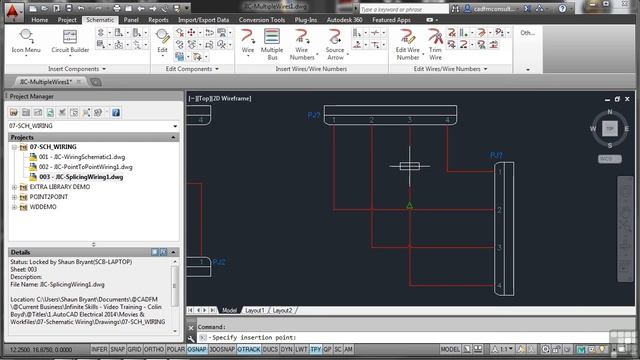Toggle 3DOSNAP in status bar
The height and width of the screenshot is (360, 640).
pyautogui.click(x=222, y=349)
